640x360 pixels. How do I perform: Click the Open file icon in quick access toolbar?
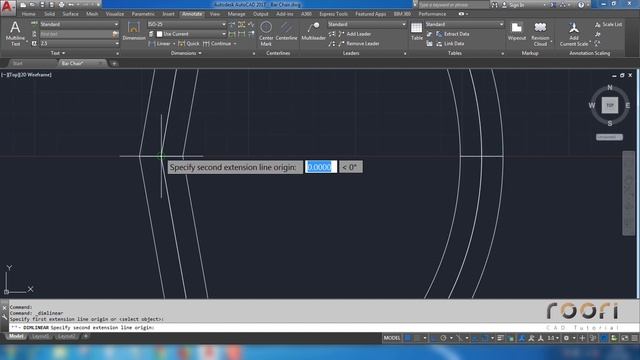32,5
